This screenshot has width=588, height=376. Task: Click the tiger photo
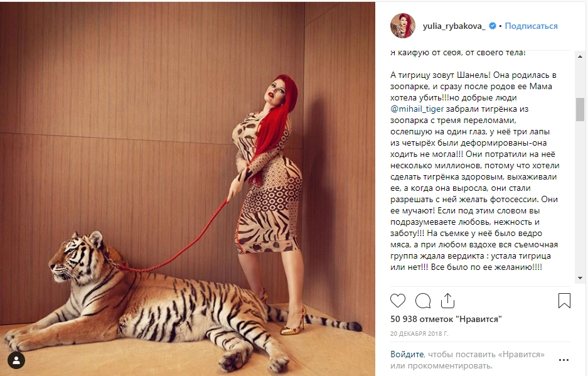pos(188,189)
